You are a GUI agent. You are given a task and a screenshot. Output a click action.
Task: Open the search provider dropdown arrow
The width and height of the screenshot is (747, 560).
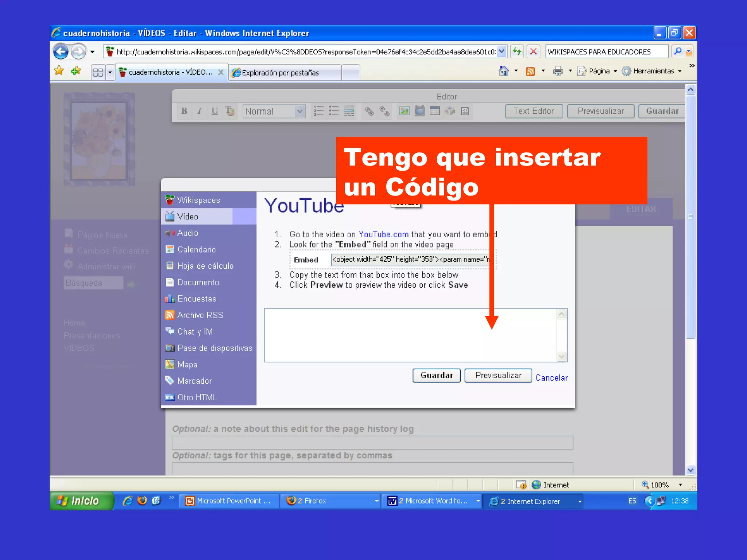point(689,52)
